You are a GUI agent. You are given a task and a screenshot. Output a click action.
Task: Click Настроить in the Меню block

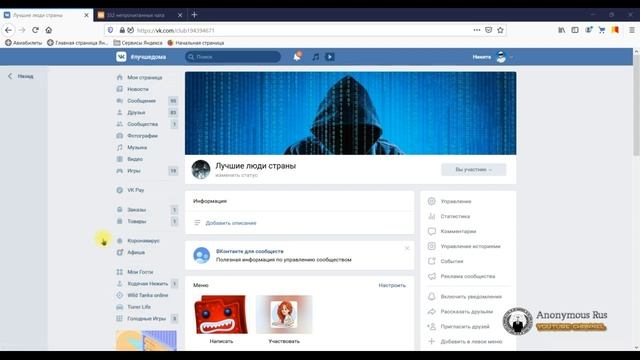(392, 285)
